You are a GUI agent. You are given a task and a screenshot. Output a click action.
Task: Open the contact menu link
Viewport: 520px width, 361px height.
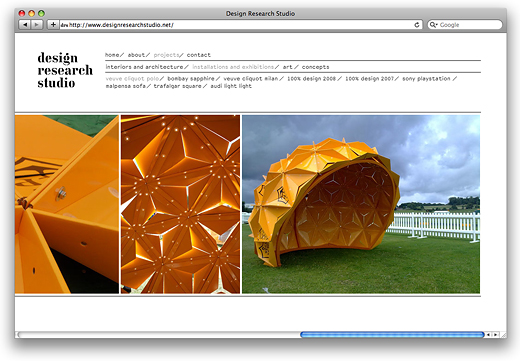(x=199, y=55)
